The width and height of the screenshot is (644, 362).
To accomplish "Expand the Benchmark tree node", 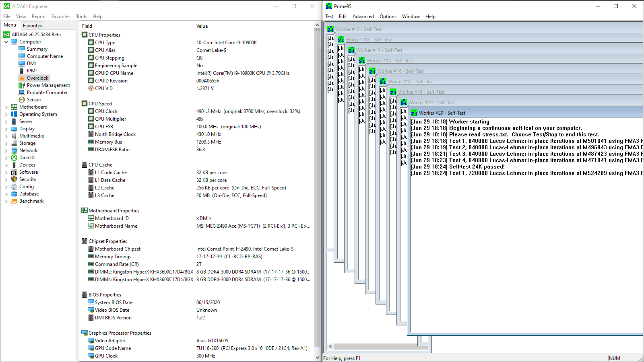I will click(6, 201).
